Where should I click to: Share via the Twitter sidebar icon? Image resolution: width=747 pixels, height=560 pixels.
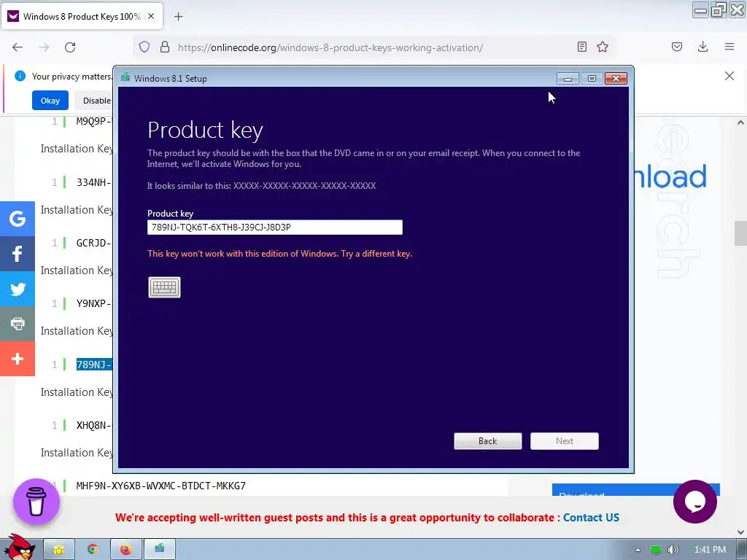coord(18,289)
